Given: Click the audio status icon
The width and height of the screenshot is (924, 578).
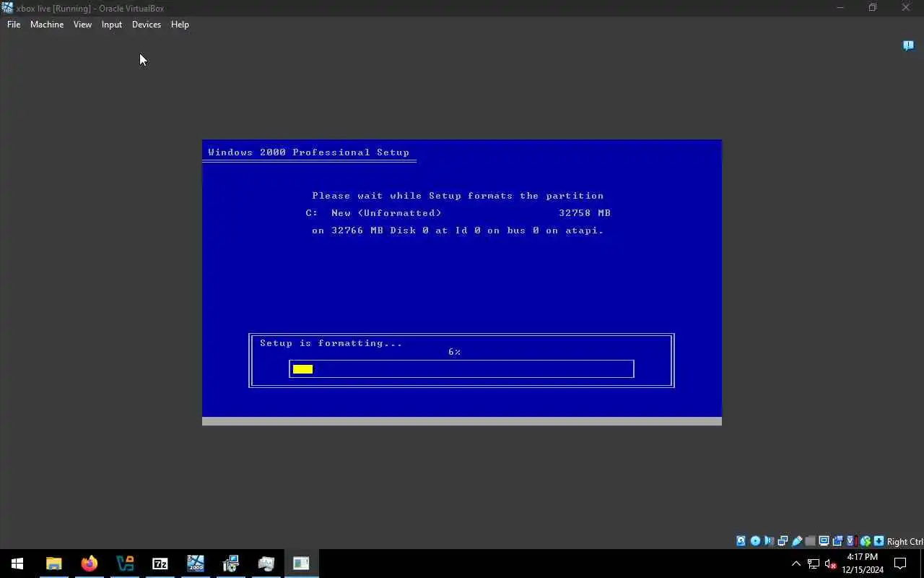Looking at the screenshot, I should pyautogui.click(x=769, y=541).
